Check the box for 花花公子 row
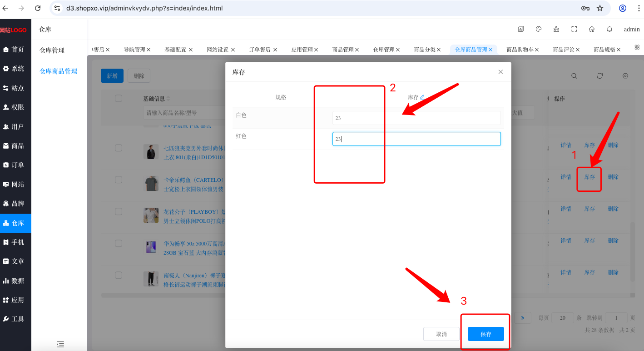Image resolution: width=644 pixels, height=351 pixels. coord(119,211)
